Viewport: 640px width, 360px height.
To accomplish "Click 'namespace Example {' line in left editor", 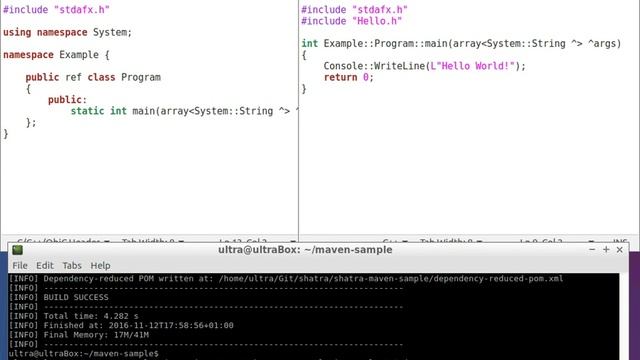I will (x=56, y=55).
